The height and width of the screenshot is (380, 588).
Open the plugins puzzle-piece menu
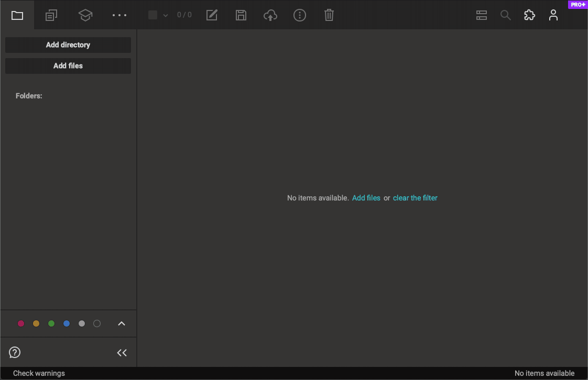pos(529,15)
